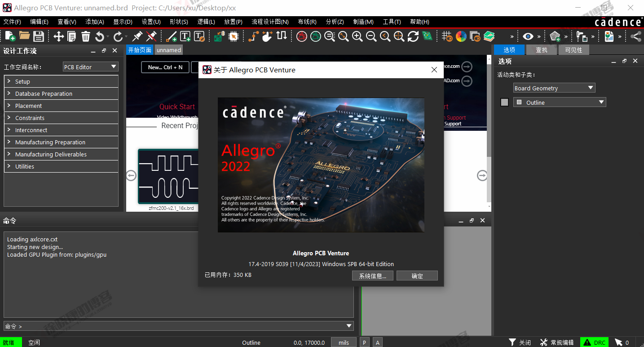Open the 文件(F) menu

[x=13, y=22]
